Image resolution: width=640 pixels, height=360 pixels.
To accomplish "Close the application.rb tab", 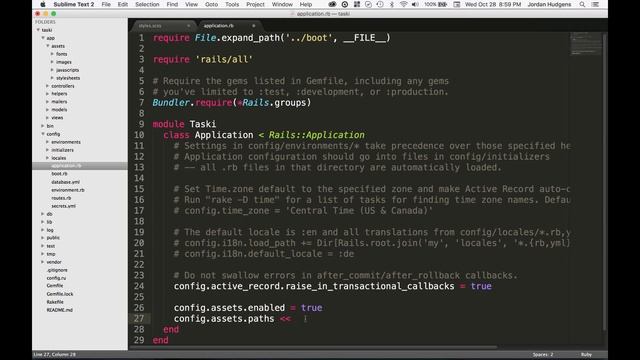I will pos(253,26).
